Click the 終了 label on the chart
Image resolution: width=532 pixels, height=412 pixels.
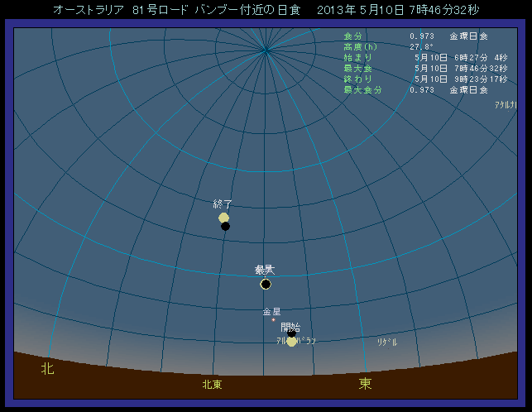[x=223, y=204]
